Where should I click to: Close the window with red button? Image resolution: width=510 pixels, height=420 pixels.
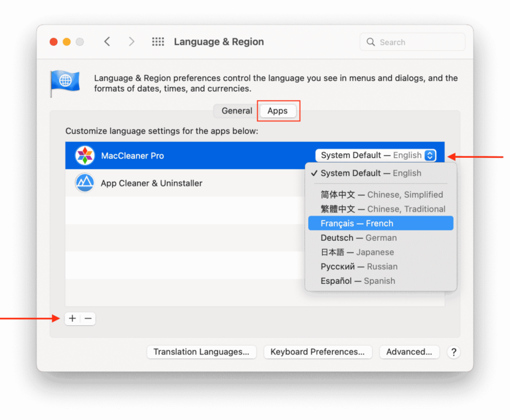(54, 42)
